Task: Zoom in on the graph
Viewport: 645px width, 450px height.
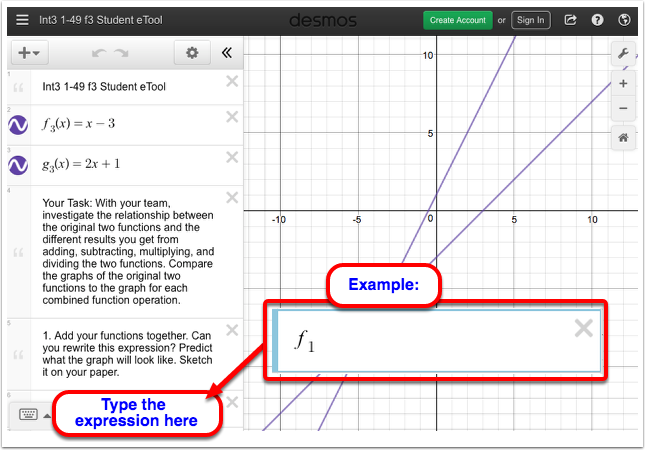Action: [x=623, y=84]
